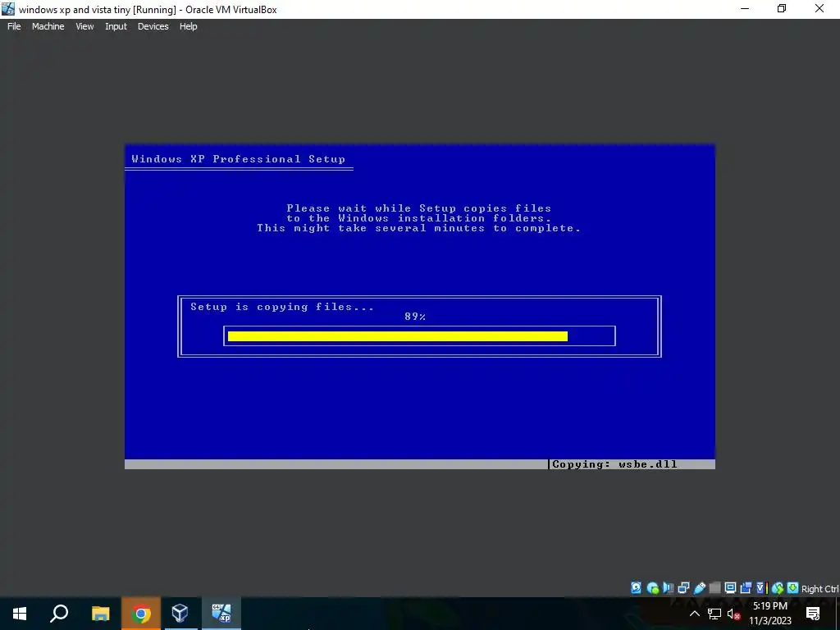Click 'Please wait while Setup copies files' text
This screenshot has height=630, width=840.
click(419, 208)
